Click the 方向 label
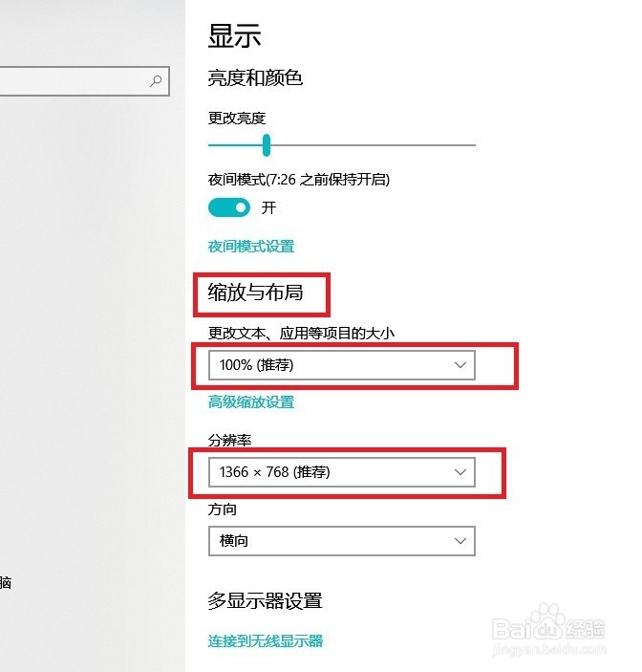 223,510
